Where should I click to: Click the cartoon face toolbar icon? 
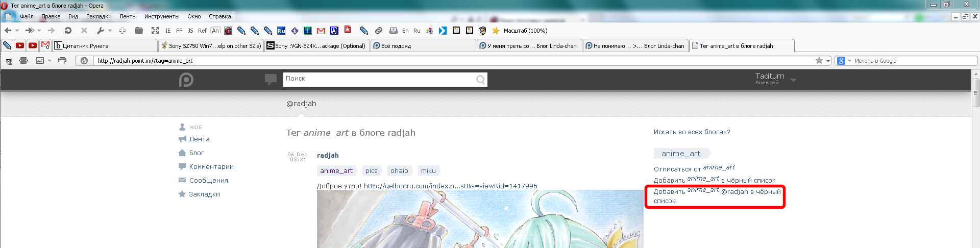point(483,31)
